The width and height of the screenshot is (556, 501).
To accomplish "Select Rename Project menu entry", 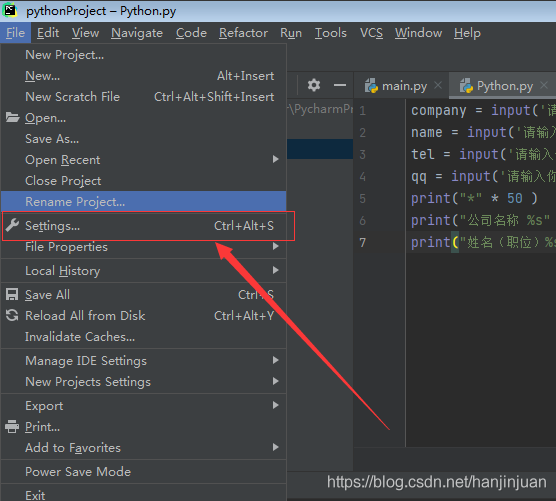I will [144, 201].
